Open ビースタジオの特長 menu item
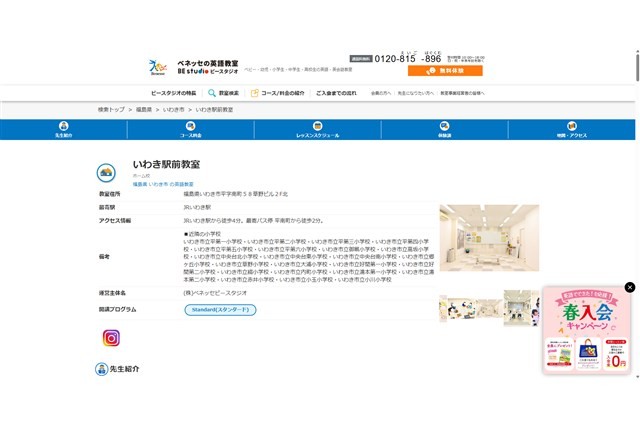 (x=173, y=93)
